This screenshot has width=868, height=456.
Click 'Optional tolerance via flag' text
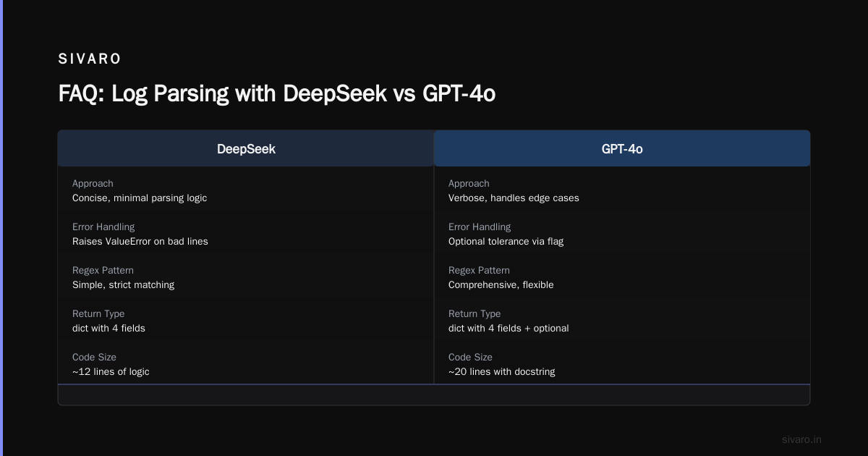click(506, 241)
